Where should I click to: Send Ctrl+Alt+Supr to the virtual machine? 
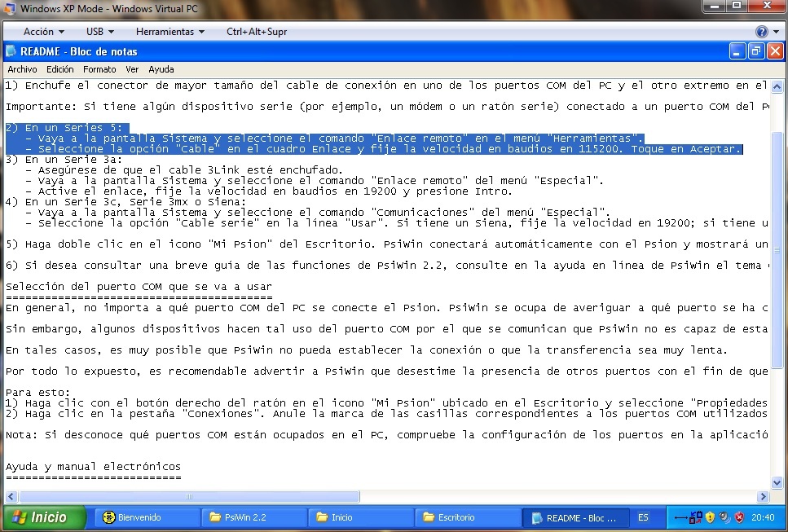tap(257, 32)
